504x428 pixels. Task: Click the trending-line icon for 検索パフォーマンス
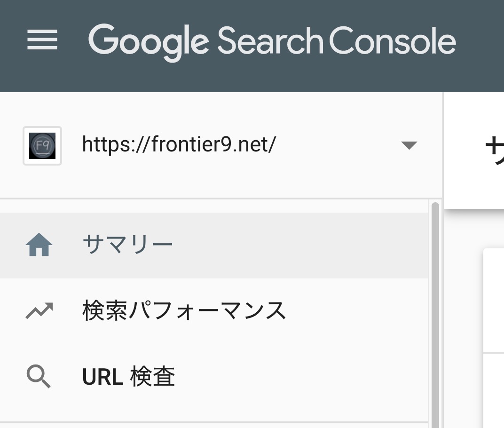39,311
